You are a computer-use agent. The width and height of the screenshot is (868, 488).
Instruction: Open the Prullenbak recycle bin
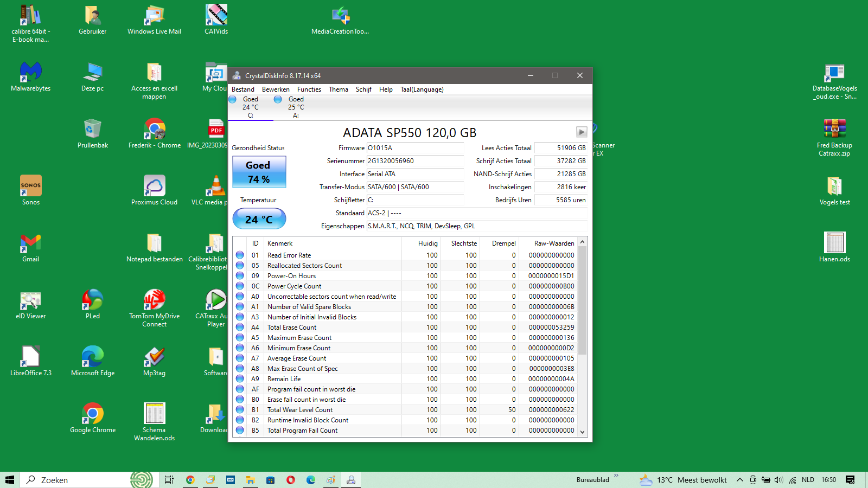point(93,134)
